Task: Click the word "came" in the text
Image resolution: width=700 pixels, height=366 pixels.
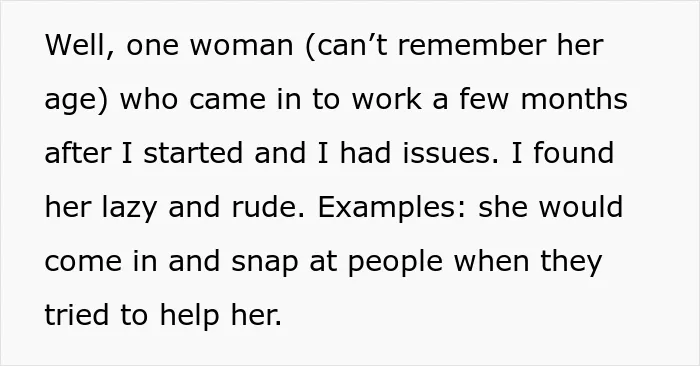Action: pos(228,100)
